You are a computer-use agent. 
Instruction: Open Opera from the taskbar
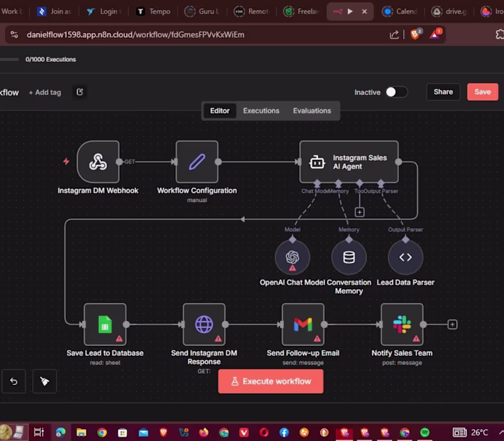264,432
